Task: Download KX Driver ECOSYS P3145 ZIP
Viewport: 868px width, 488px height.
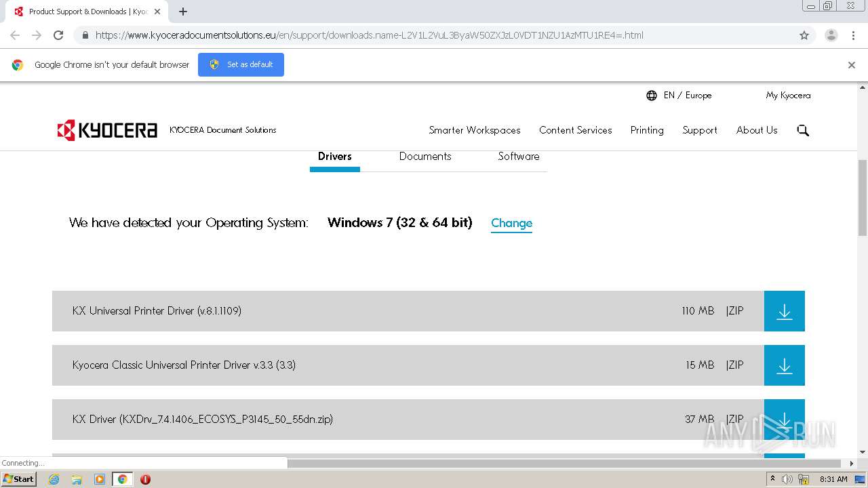Action: [784, 420]
